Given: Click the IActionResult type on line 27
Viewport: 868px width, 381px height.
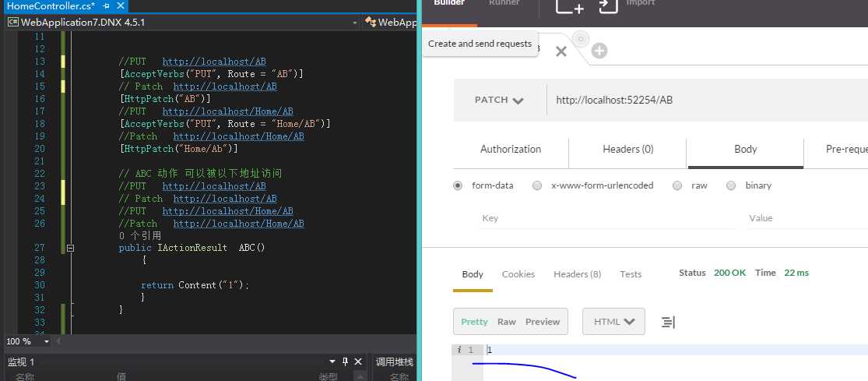Looking at the screenshot, I should coord(192,248).
